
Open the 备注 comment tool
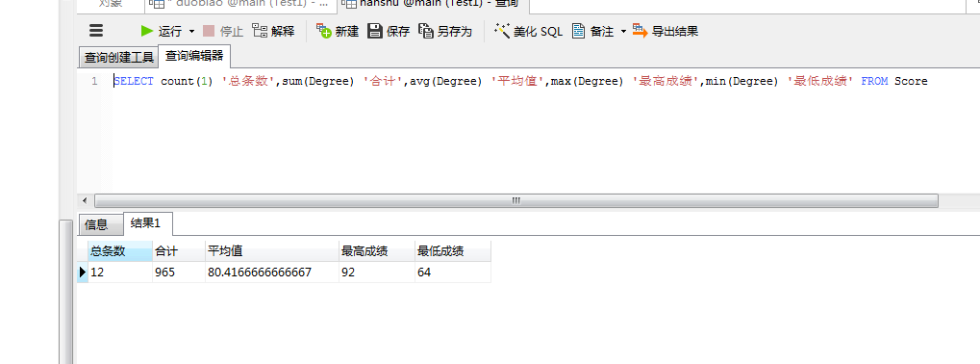click(593, 31)
